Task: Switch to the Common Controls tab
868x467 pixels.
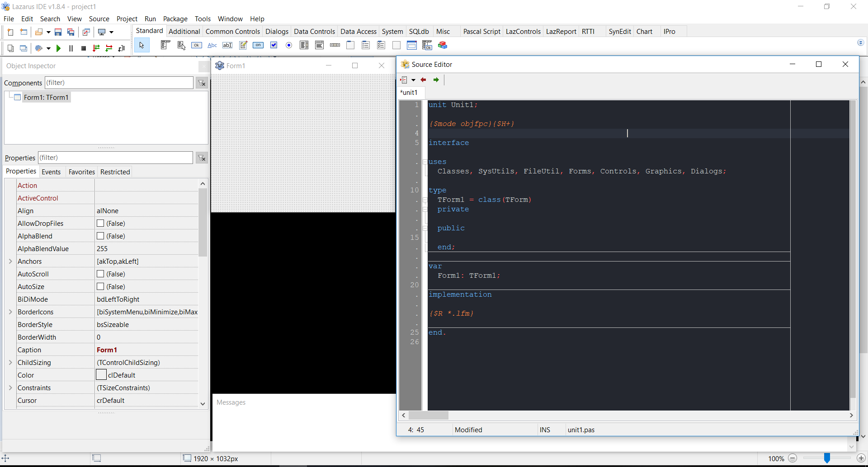Action: tap(232, 32)
